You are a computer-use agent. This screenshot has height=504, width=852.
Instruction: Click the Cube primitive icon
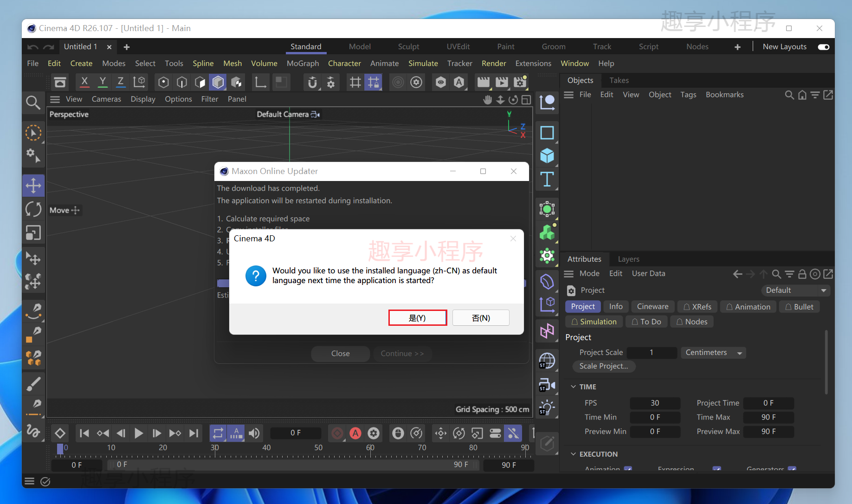[x=547, y=155]
